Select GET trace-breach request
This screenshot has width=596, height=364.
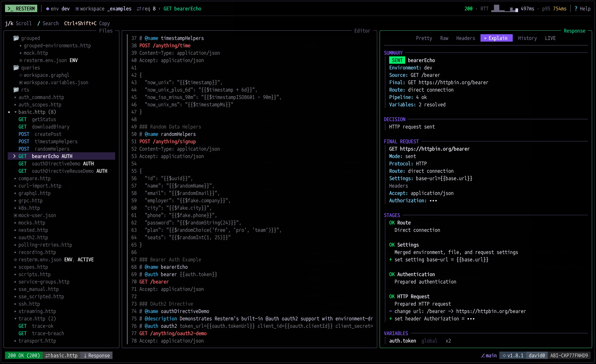tap(41, 333)
